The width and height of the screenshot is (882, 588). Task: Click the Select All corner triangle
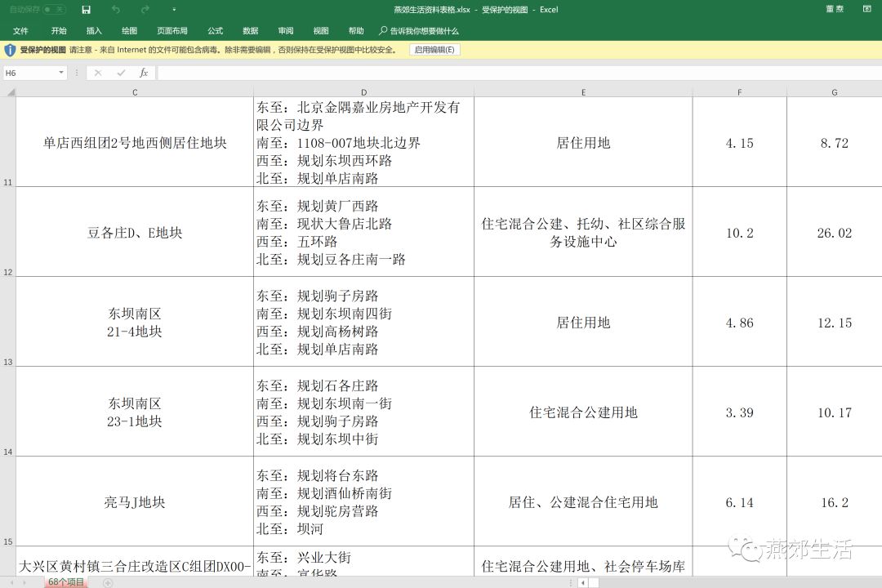point(11,92)
